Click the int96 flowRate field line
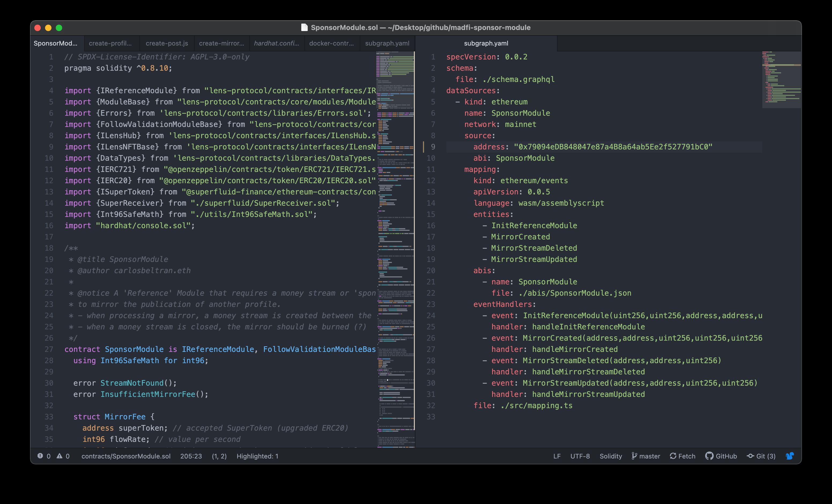Screen dimensions: 832x504 (161, 439)
